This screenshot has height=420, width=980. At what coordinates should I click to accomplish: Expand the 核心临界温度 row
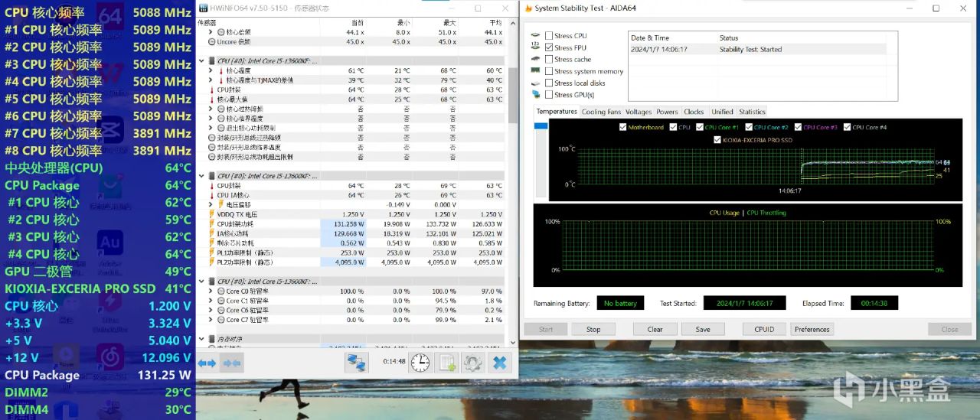[x=211, y=119]
